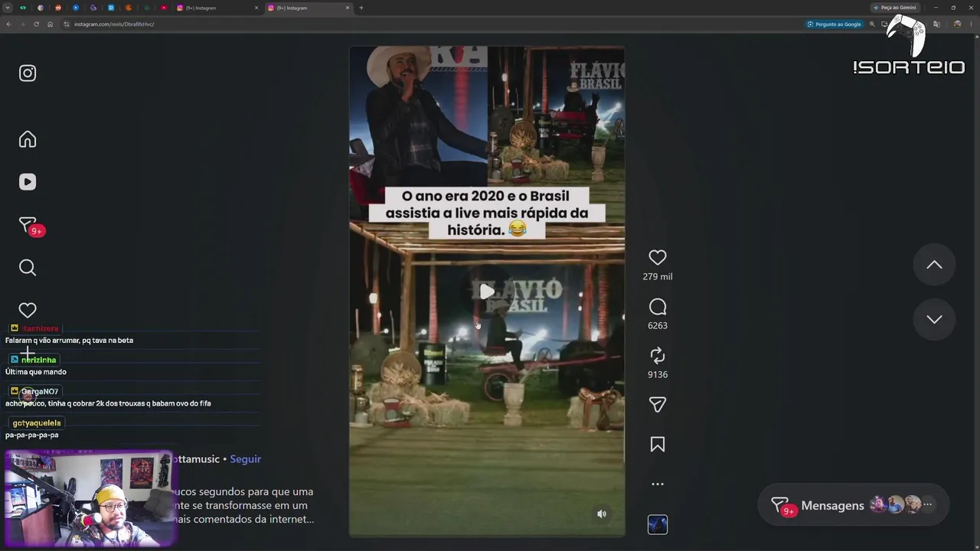
Task: Repost this reel
Action: pyautogui.click(x=658, y=355)
